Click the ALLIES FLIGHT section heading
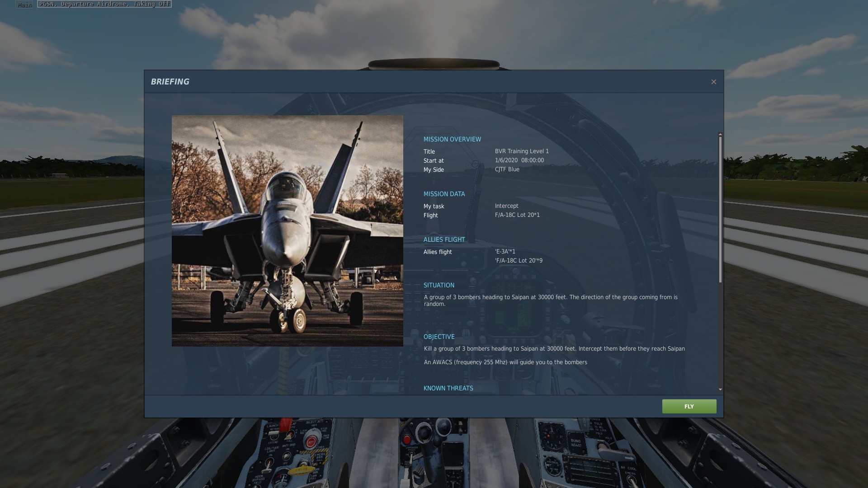The height and width of the screenshot is (488, 868). click(444, 239)
